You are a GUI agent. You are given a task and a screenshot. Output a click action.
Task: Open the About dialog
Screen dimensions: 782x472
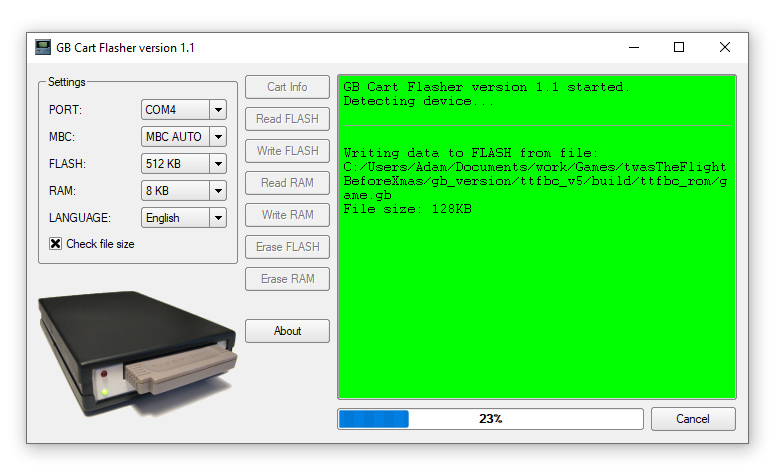tap(287, 331)
